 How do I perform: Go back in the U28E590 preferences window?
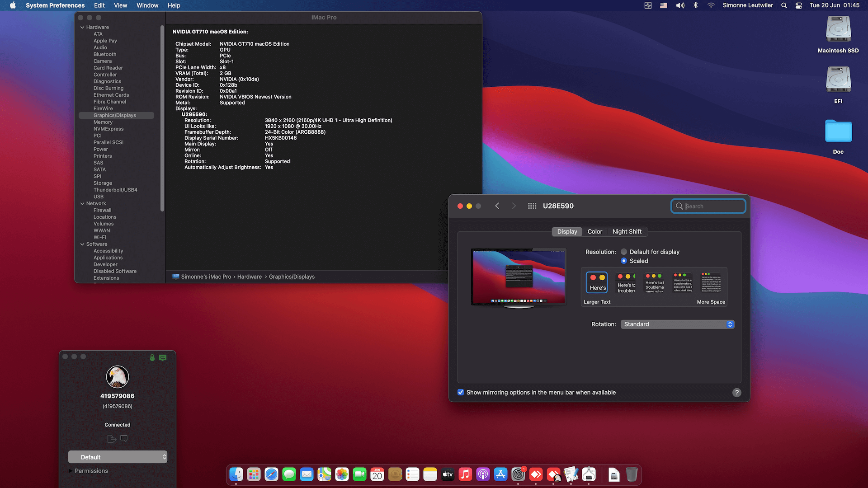(x=497, y=206)
